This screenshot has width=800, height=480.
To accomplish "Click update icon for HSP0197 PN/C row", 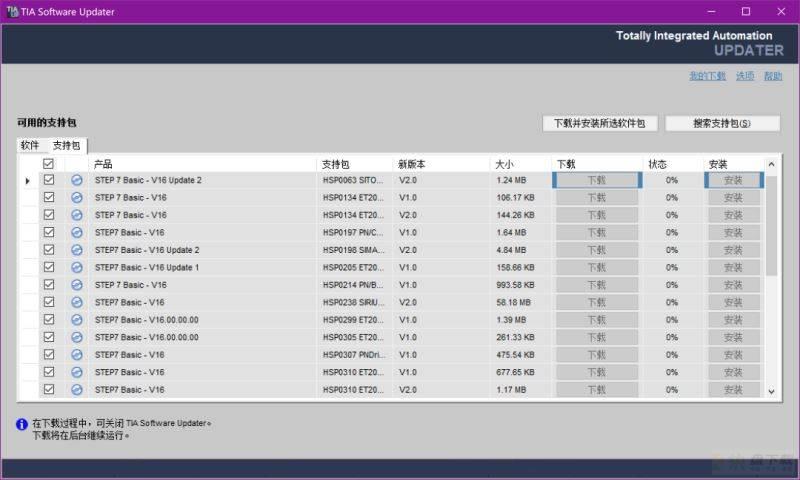I will 77,233.
